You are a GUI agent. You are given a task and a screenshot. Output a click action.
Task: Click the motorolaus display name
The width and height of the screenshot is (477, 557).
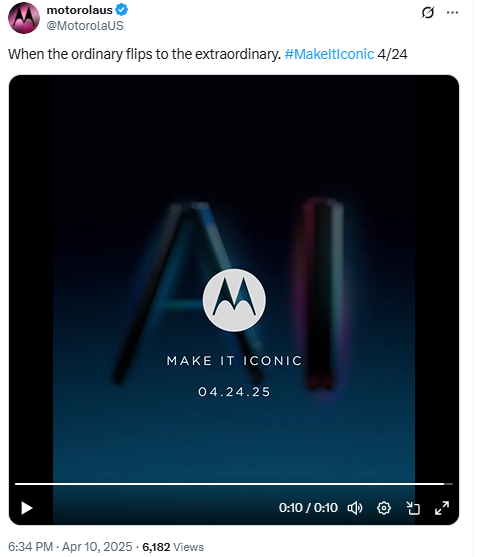(80, 10)
